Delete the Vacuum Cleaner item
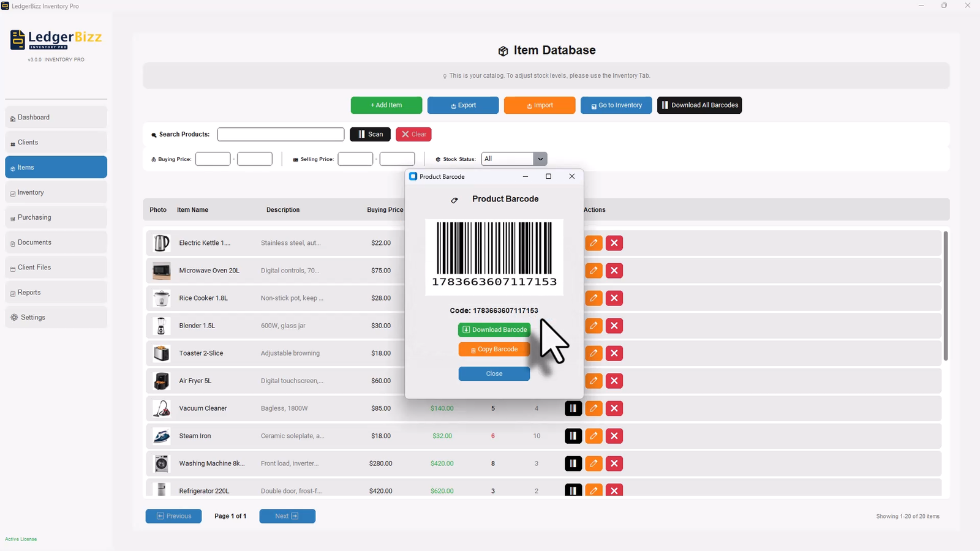 (x=614, y=408)
